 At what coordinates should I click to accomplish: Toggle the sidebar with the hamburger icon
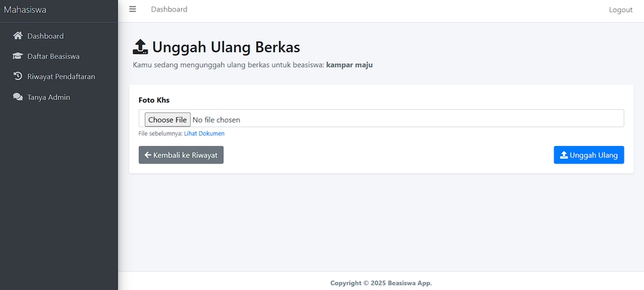click(x=132, y=9)
